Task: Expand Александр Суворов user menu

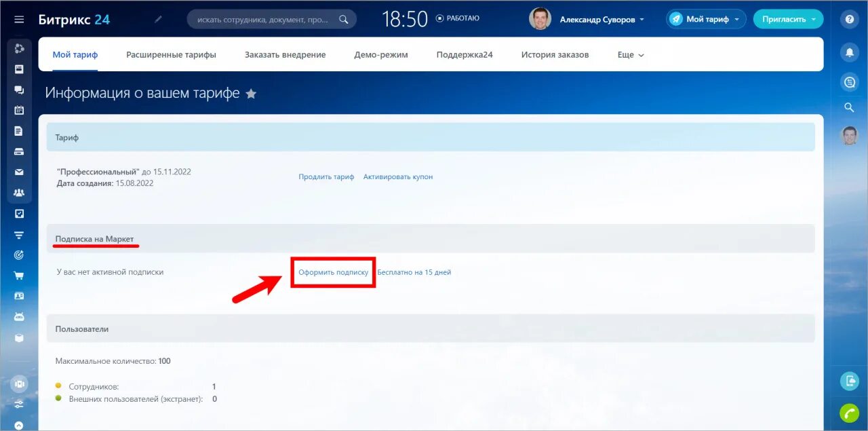Action: (602, 20)
